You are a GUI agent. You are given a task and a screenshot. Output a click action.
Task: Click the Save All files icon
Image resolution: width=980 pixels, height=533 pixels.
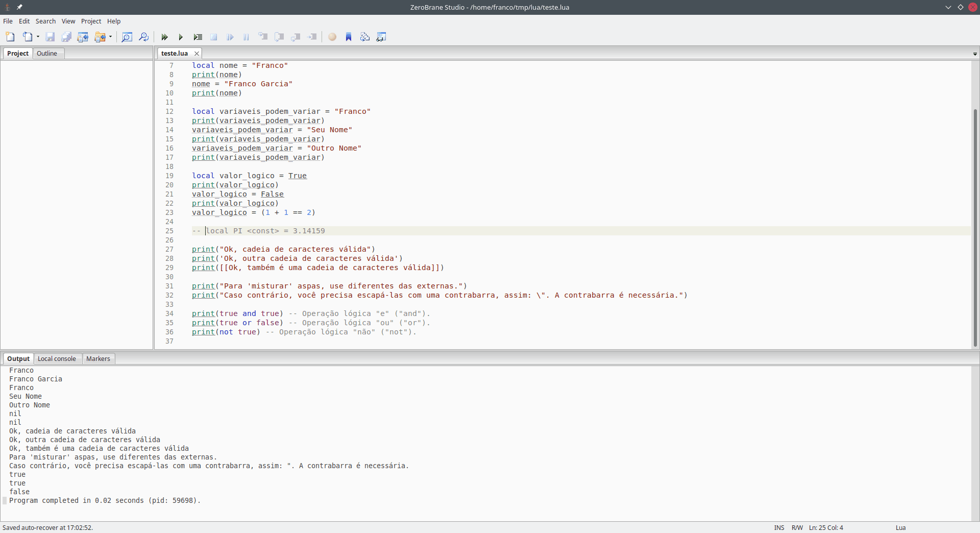(66, 37)
